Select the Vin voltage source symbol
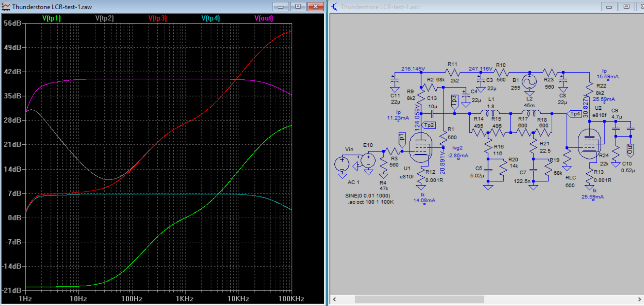This screenshot has height=306, width=644. point(342,164)
